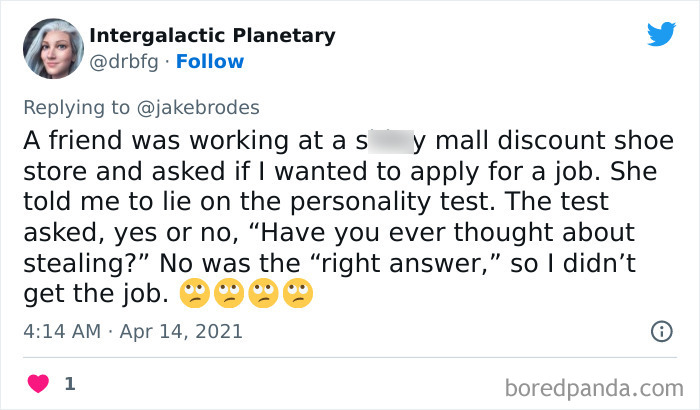
Task: Click the like count number 1
Action: coord(69,383)
